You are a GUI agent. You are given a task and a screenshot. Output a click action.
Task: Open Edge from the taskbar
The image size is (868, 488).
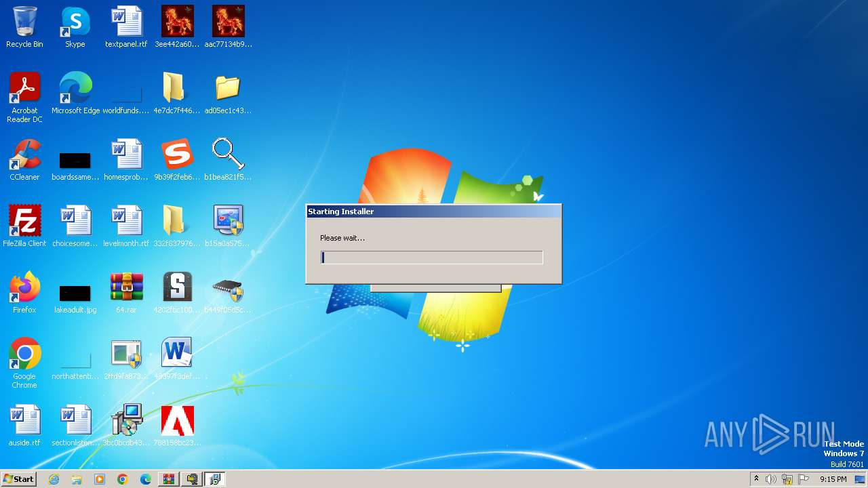point(146,479)
